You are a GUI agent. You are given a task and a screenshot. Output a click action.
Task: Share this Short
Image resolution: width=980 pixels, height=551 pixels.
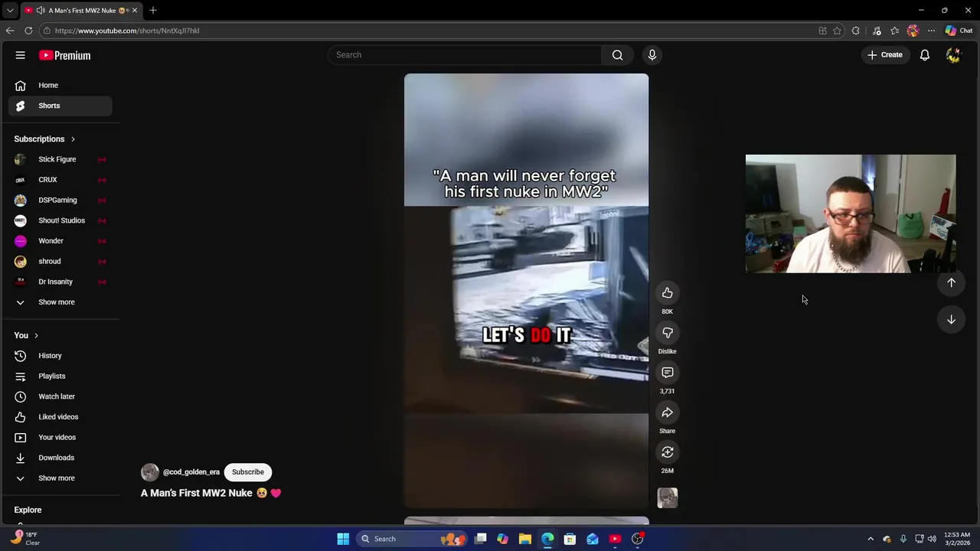[668, 412]
